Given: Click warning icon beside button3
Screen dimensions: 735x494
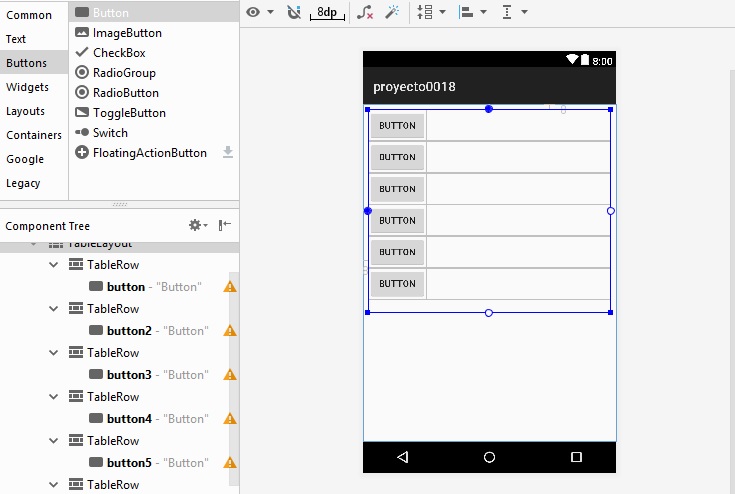Looking at the screenshot, I should (x=230, y=375).
